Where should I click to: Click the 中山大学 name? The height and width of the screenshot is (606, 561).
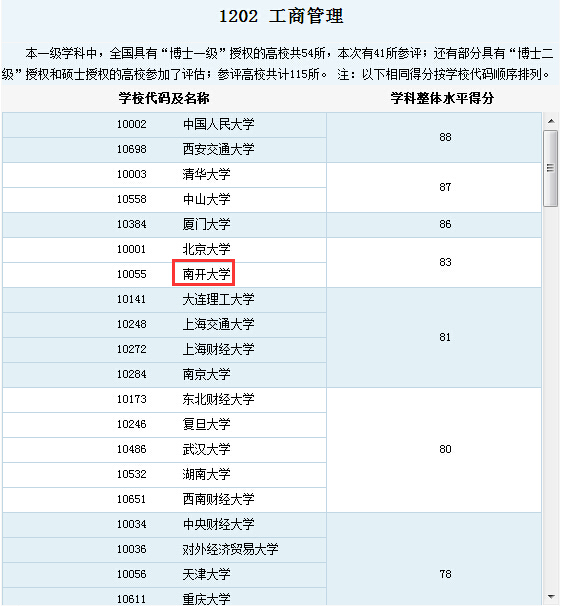pyautogui.click(x=206, y=199)
